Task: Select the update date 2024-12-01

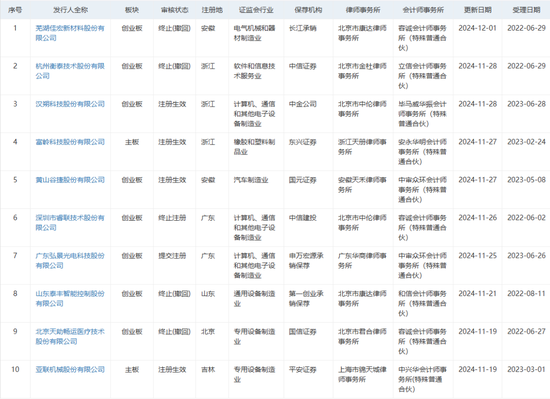Action: tap(477, 28)
